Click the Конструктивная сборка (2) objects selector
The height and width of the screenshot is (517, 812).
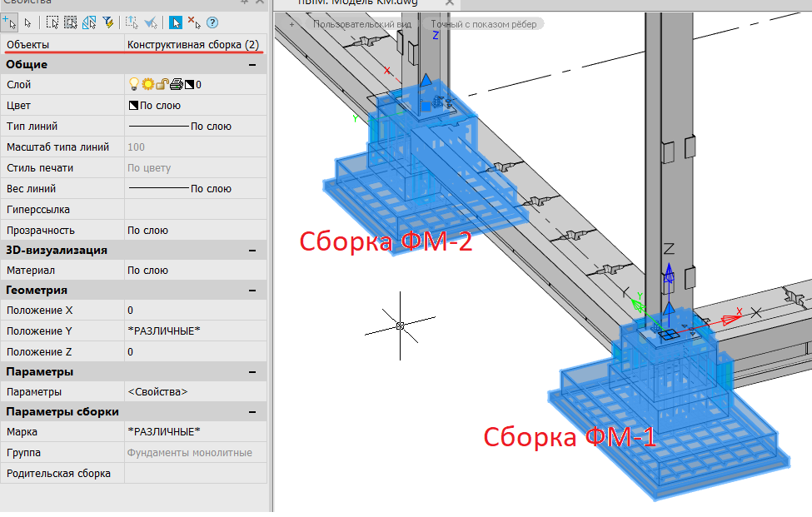tap(192, 44)
